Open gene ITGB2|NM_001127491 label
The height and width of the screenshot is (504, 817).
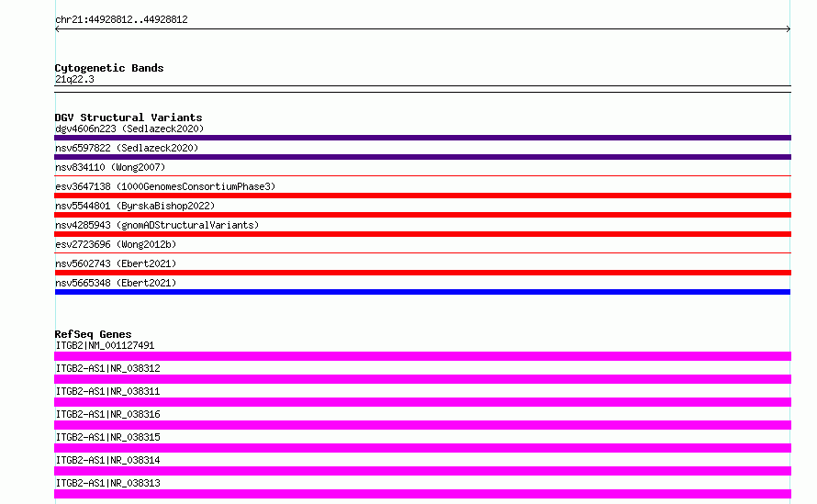coord(105,345)
